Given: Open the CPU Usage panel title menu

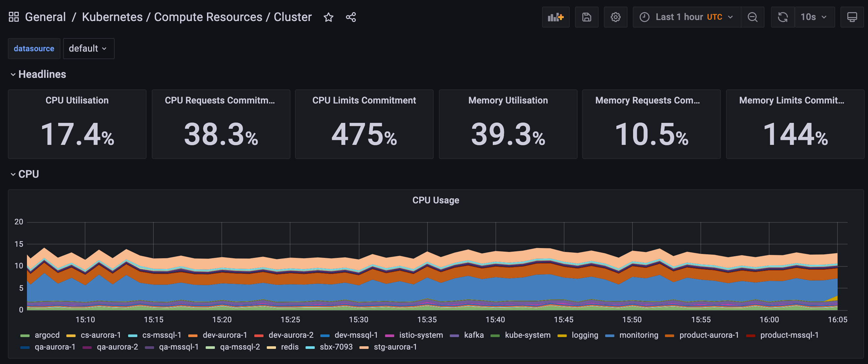Looking at the screenshot, I should point(436,200).
